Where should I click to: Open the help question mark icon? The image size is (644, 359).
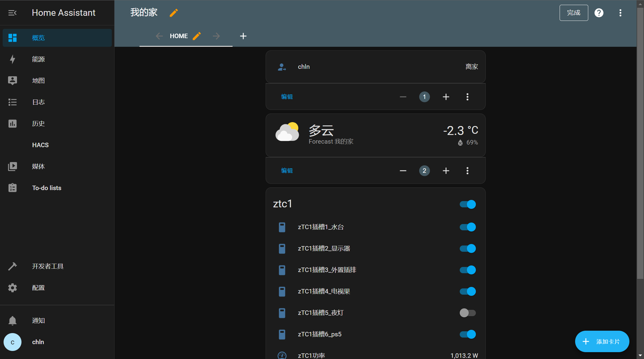[599, 13]
